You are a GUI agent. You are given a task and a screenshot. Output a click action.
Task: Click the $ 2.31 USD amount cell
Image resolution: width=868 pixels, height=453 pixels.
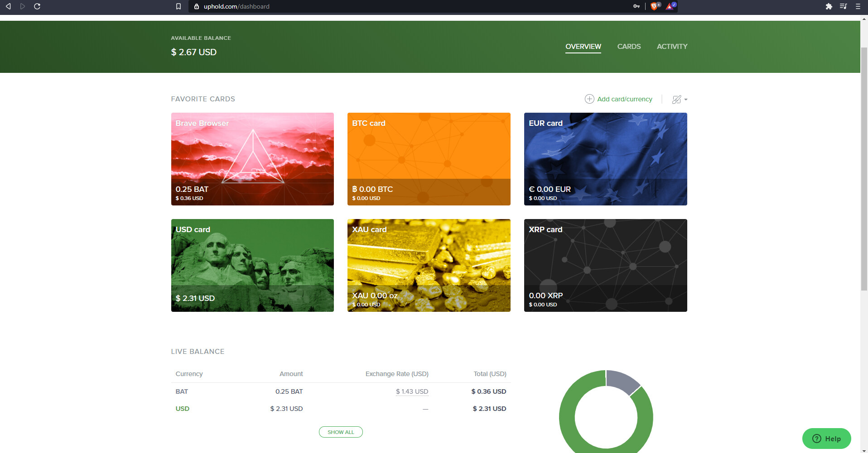(x=286, y=409)
